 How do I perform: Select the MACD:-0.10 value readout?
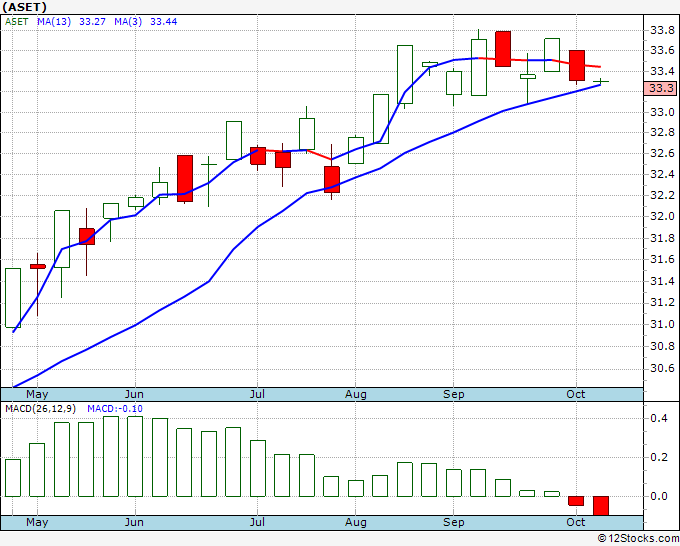click(x=114, y=409)
